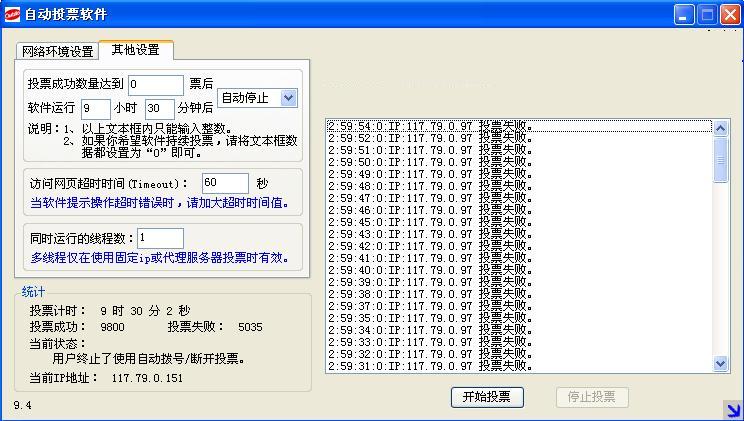Close the 自动投票软件 window
The height and width of the screenshot is (421, 744).
(730, 14)
